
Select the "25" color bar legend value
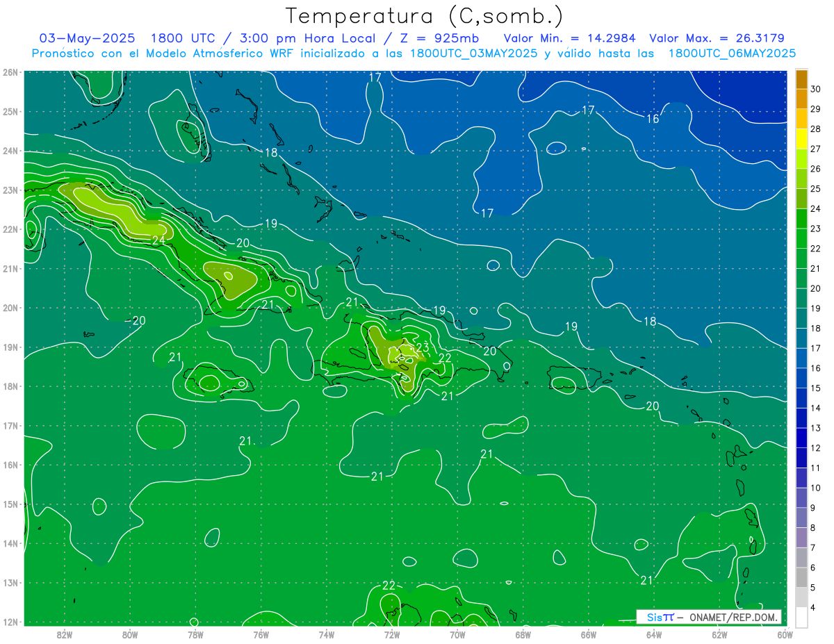pyautogui.click(x=815, y=188)
